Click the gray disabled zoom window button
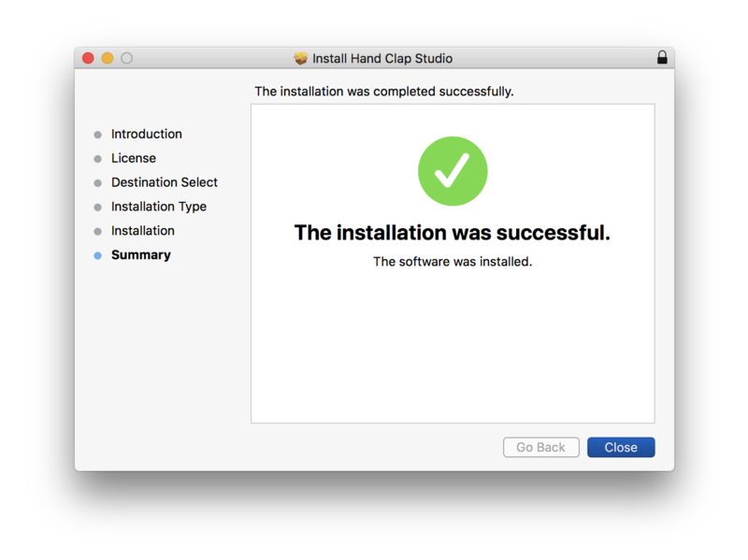The width and height of the screenshot is (748, 560). tap(127, 58)
